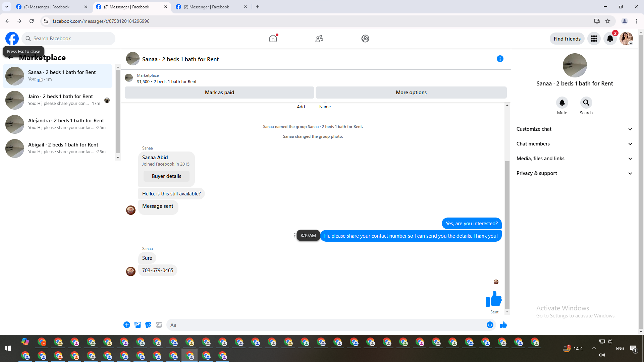Open the volume control in system tray
The height and width of the screenshot is (362, 644).
pyautogui.click(x=602, y=355)
